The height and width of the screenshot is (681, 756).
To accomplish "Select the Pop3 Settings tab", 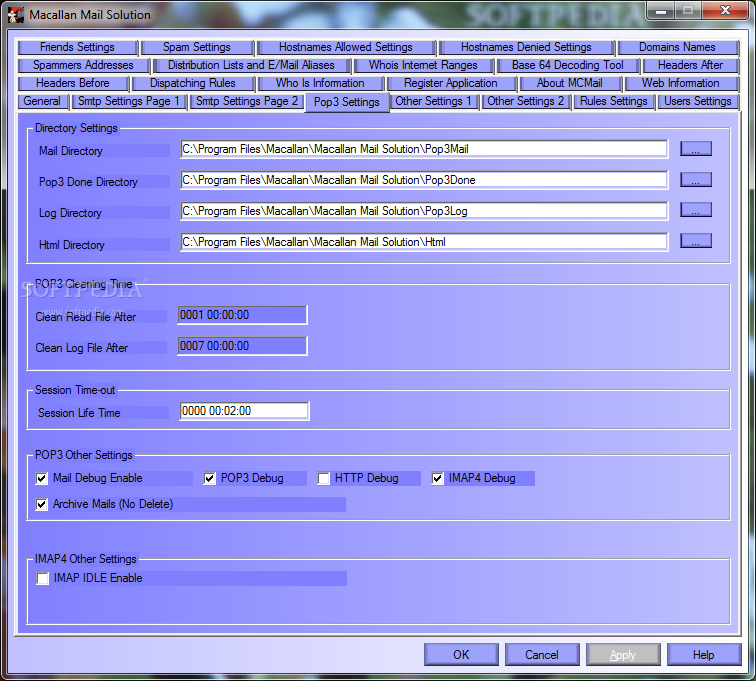I will (x=347, y=102).
